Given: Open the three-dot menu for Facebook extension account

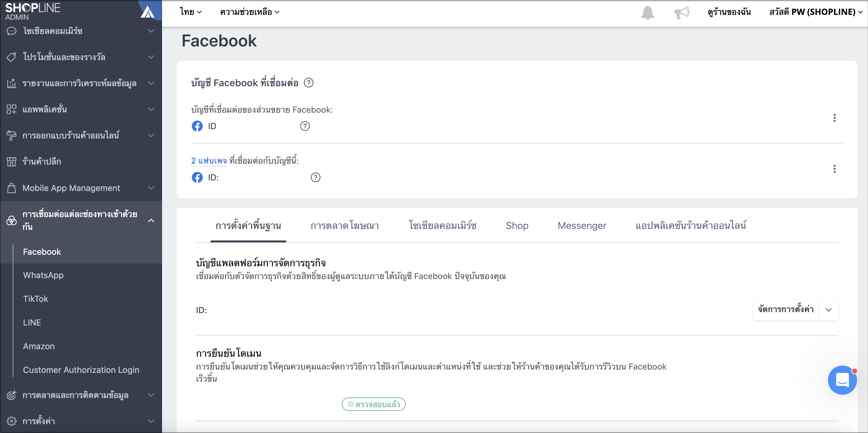Looking at the screenshot, I should pos(834,118).
